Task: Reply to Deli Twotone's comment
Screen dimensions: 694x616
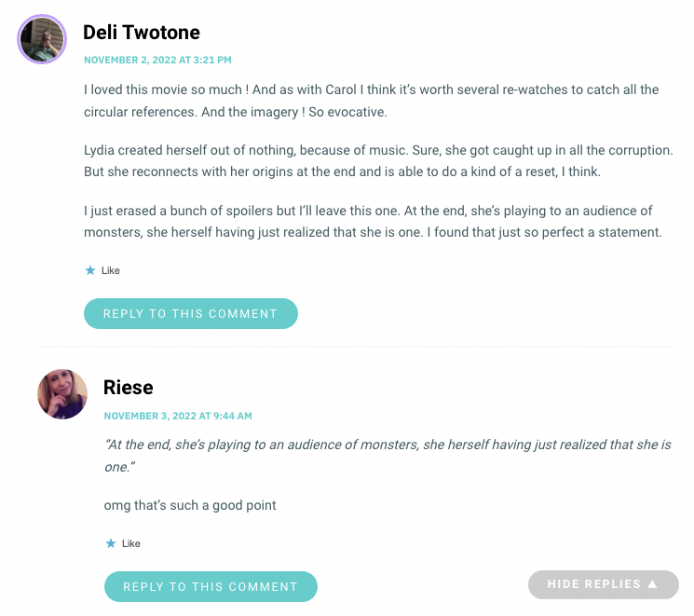Action: (x=191, y=313)
